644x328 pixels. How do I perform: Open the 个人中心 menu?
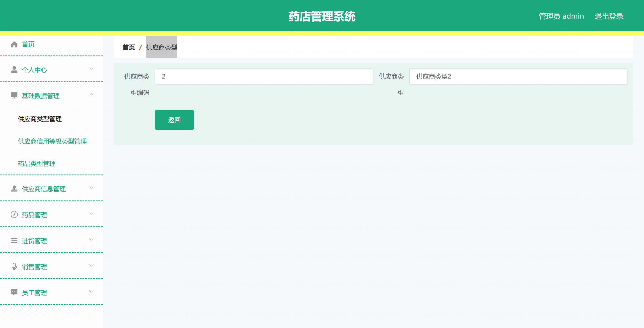coord(34,70)
